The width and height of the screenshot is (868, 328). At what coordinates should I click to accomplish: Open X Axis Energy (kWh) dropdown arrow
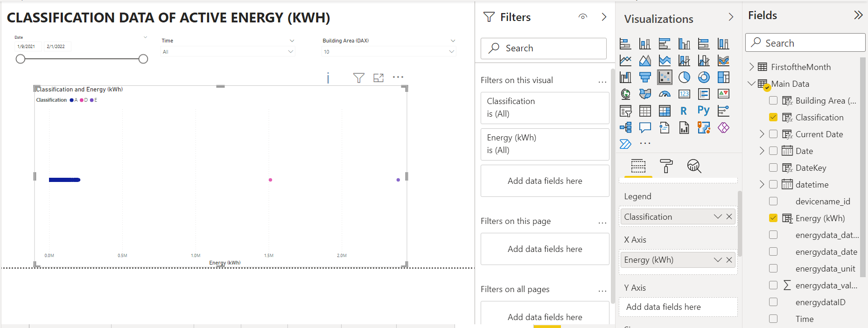718,260
